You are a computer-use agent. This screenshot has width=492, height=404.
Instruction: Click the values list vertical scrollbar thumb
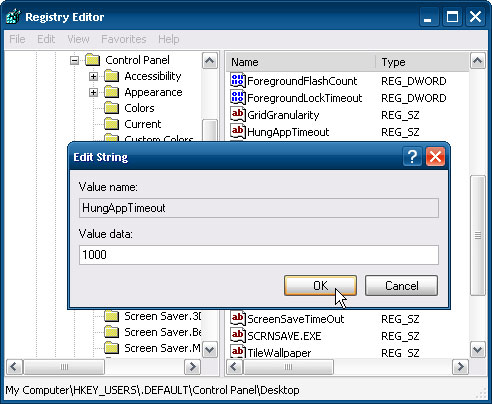click(x=478, y=235)
